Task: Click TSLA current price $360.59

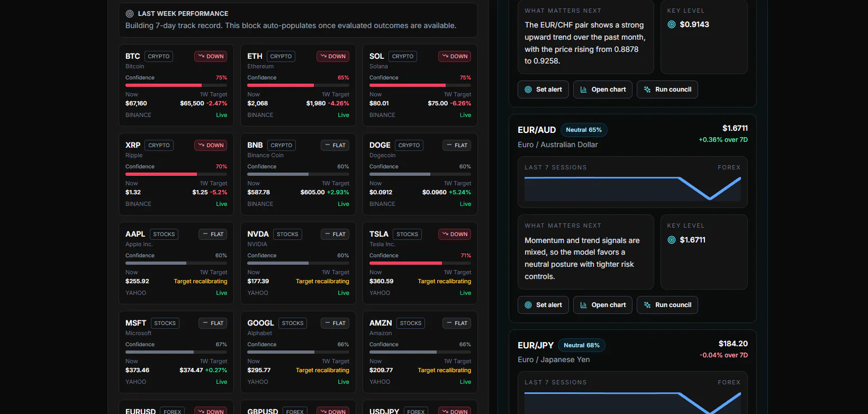Action: 381,281
